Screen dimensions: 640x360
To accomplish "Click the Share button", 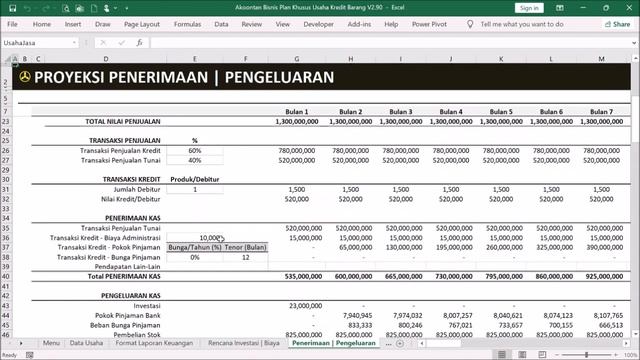I will [618, 24].
